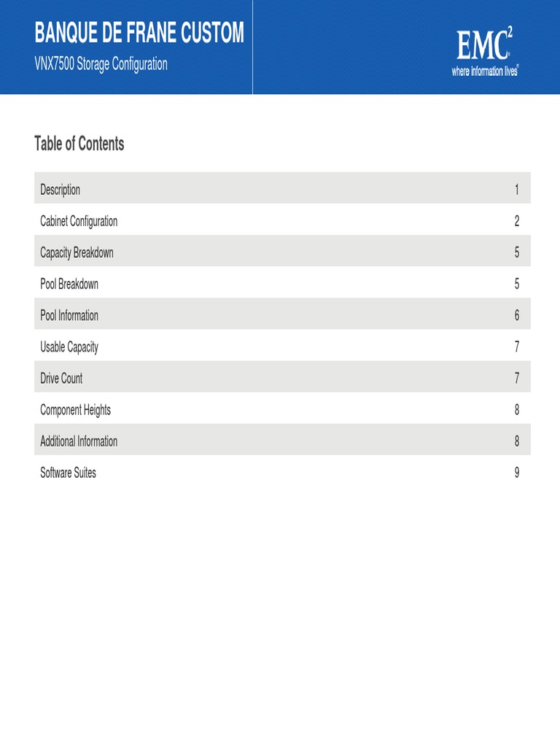The image size is (560, 747).
Task: Click page number 1 beside Description
Action: 517,190
